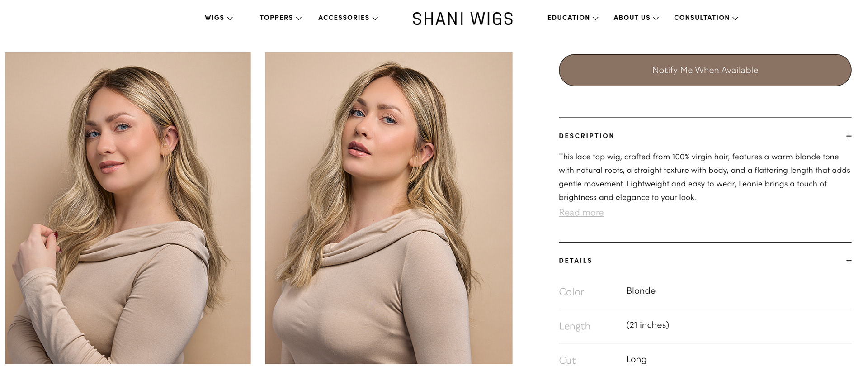
Task: Open the Education menu item
Action: (573, 18)
